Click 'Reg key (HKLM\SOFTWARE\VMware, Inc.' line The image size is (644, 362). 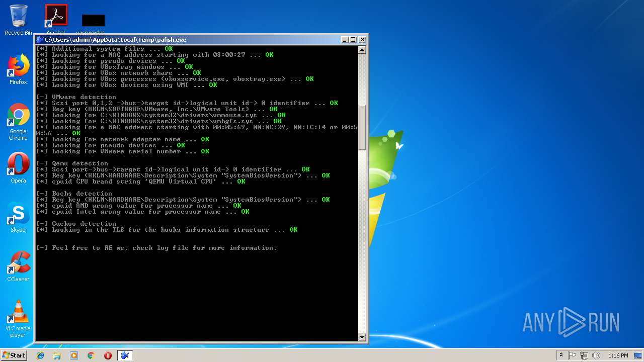[x=156, y=109]
